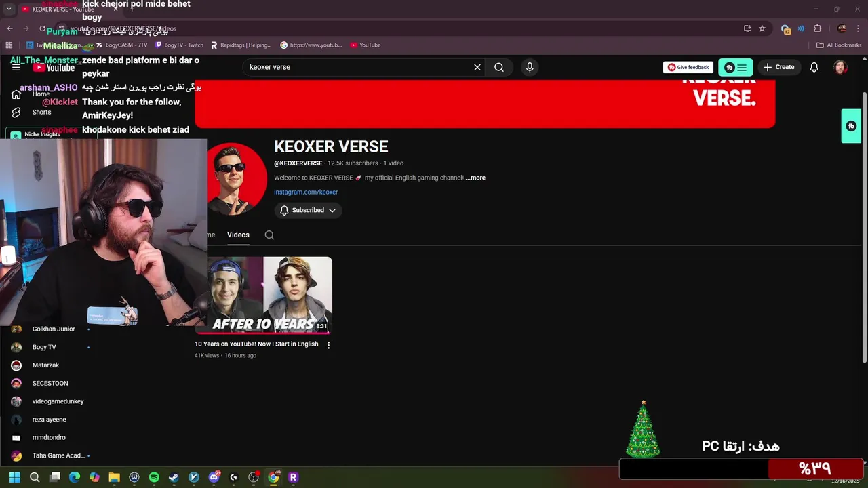Open SECESTOON subscription
This screenshot has width=868, height=488.
(51, 384)
